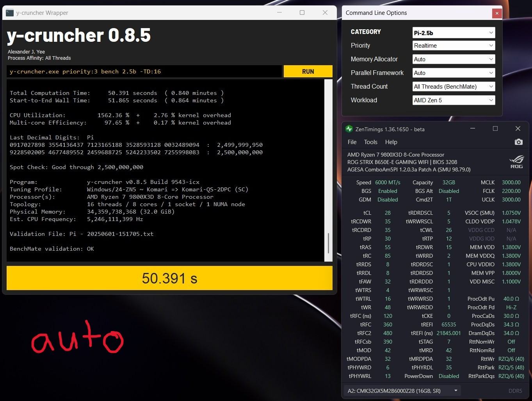Close the y-cruncher Wrapper window
532x401 pixels.
pos(325,12)
